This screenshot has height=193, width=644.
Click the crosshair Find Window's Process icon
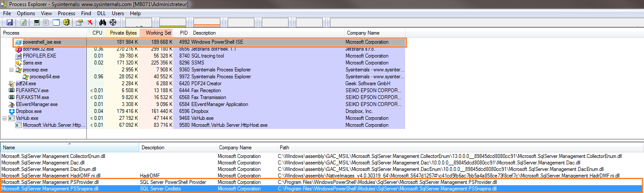113,22
